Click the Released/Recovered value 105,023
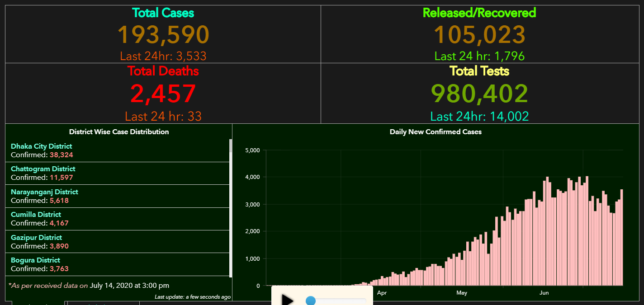The height and width of the screenshot is (305, 644). (479, 34)
